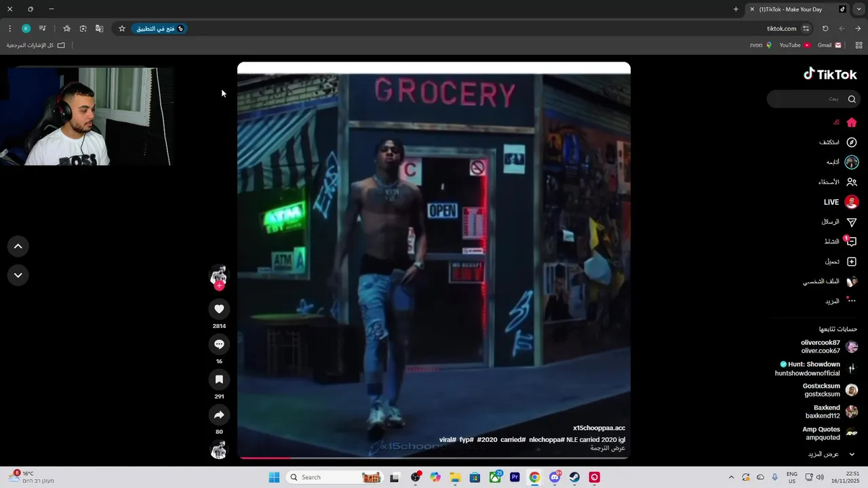Open the Google Translate page icon
Viewport: 868px width, 488px height.
(x=100, y=28)
